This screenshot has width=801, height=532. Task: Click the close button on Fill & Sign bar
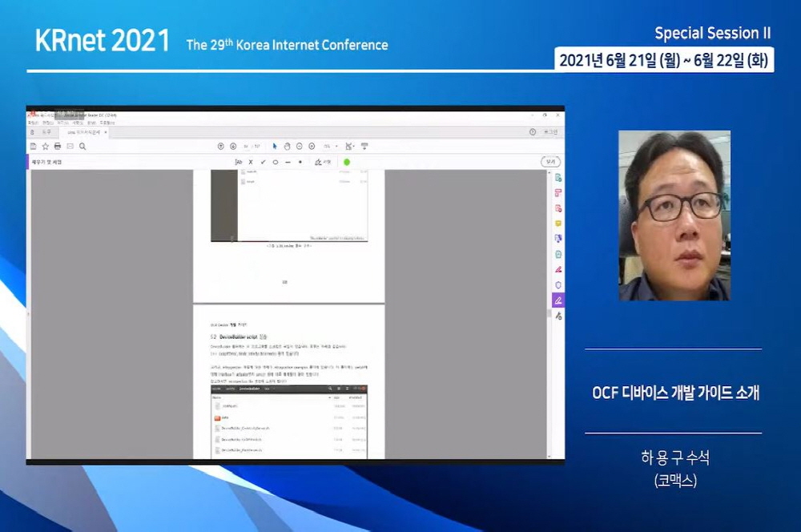click(551, 162)
